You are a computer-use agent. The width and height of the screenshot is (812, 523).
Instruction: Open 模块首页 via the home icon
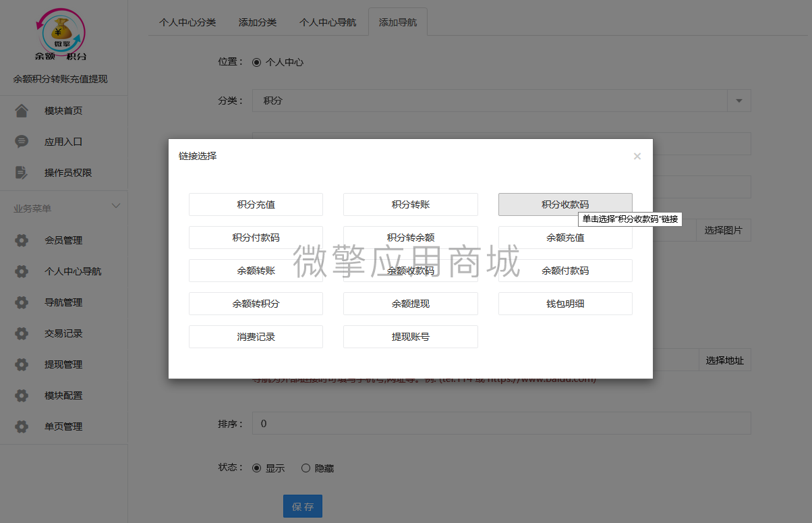(x=21, y=110)
